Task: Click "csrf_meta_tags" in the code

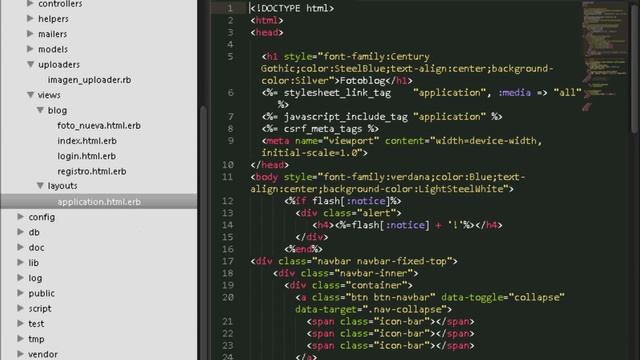Action: (x=323, y=129)
